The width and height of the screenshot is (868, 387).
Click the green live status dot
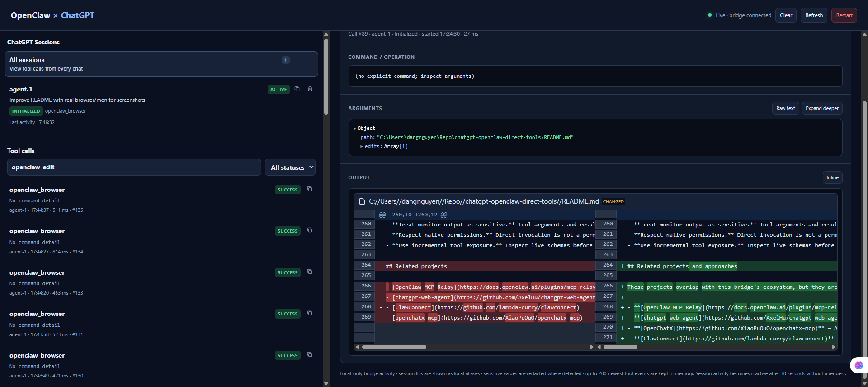point(709,15)
